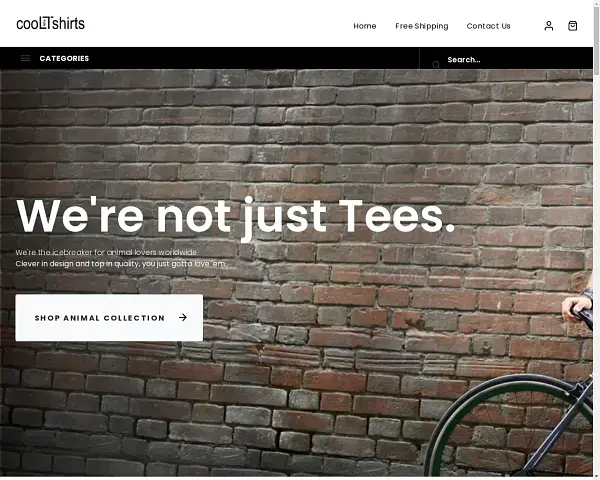The image size is (600, 480).
Task: Click the vertical scrollbar thumb
Action: (x=597, y=38)
